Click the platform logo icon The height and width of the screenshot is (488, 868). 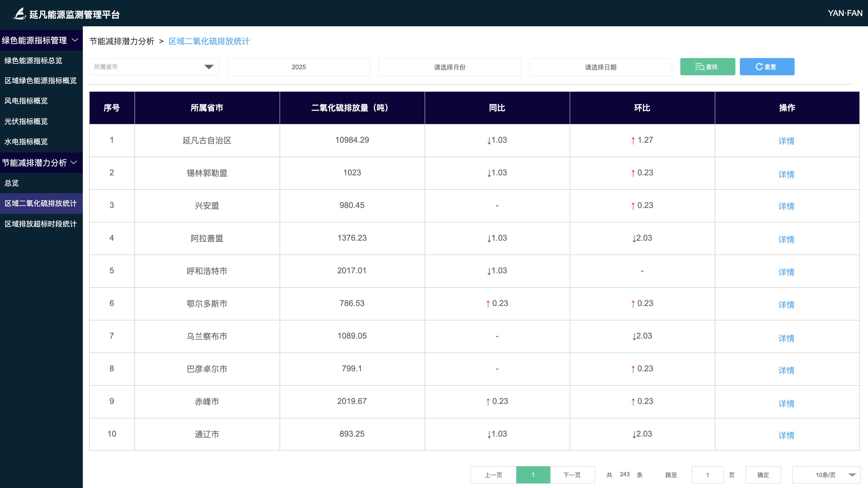coord(19,14)
